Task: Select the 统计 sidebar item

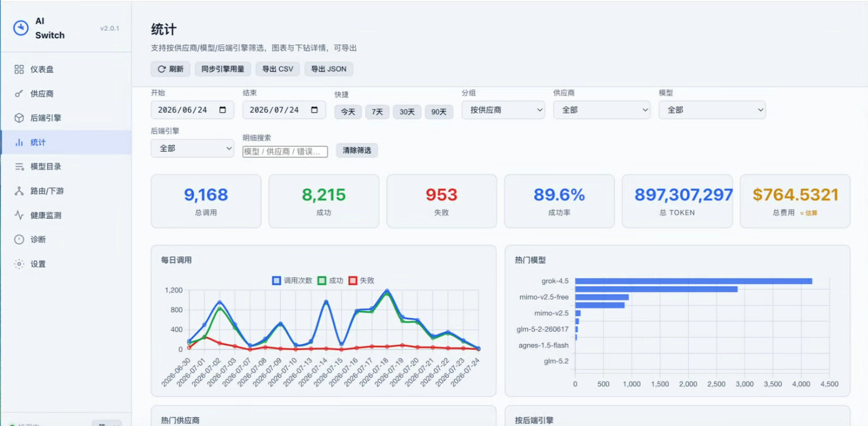Action: pyautogui.click(x=65, y=142)
